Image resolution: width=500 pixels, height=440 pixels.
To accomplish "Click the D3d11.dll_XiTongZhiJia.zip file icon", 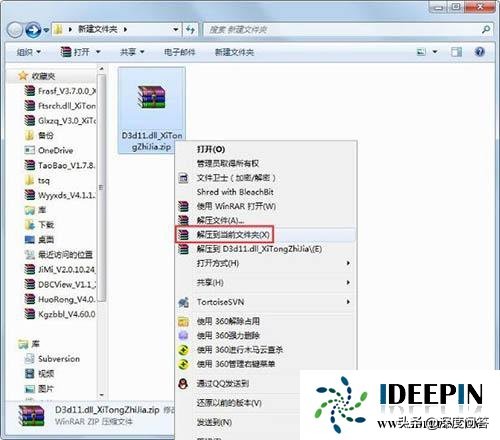I will coord(152,97).
